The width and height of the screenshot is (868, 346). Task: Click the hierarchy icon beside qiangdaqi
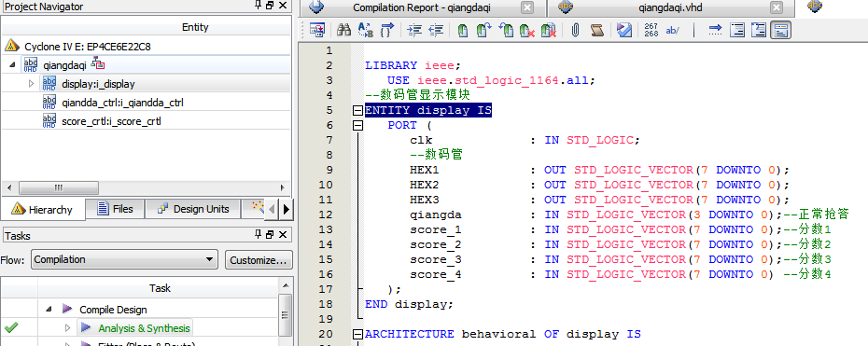tap(97, 63)
